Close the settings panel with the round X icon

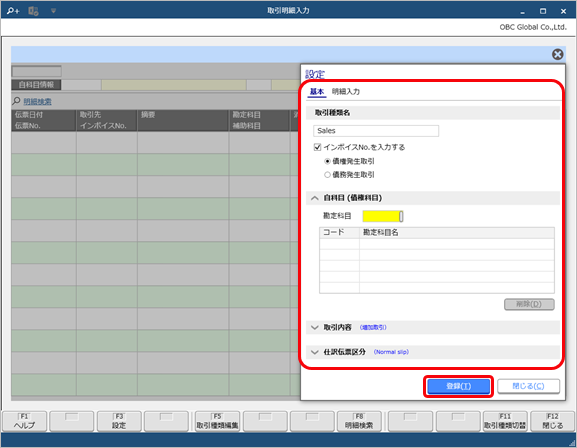(x=557, y=54)
